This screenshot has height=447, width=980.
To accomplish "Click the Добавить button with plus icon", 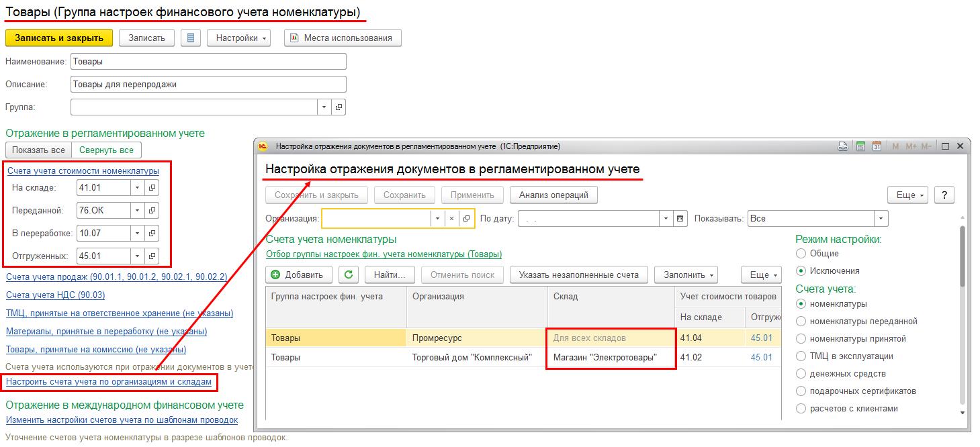I will click(x=299, y=275).
